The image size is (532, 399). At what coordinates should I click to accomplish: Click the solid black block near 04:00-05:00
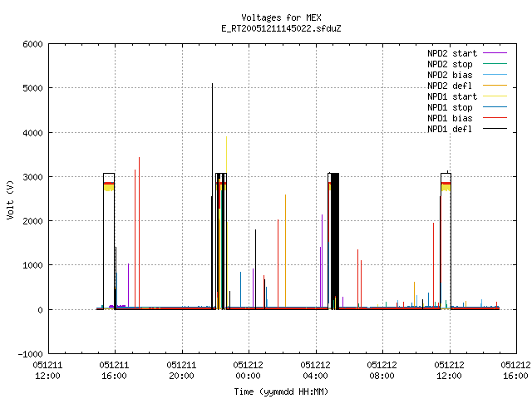pos(334,241)
